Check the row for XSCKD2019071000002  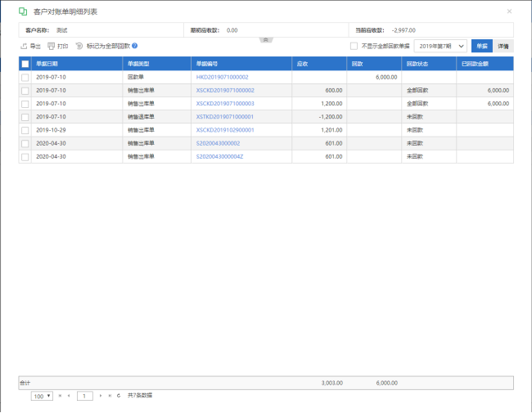[x=25, y=91]
